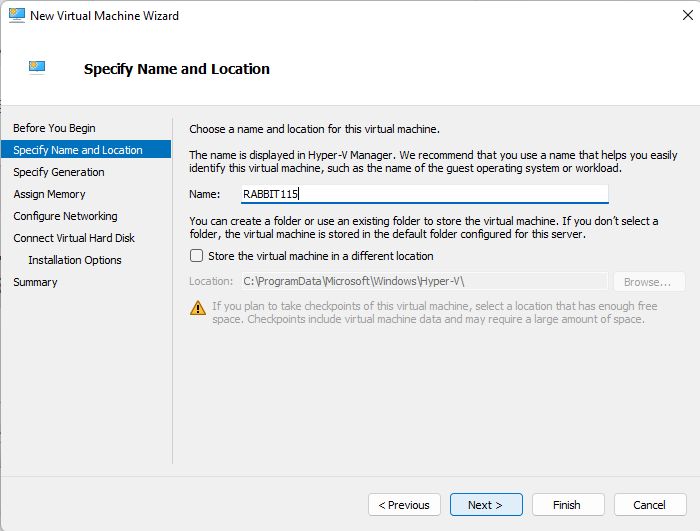This screenshot has width=700, height=531.
Task: Enable storing the VM in a different location
Action: pyautogui.click(x=196, y=256)
